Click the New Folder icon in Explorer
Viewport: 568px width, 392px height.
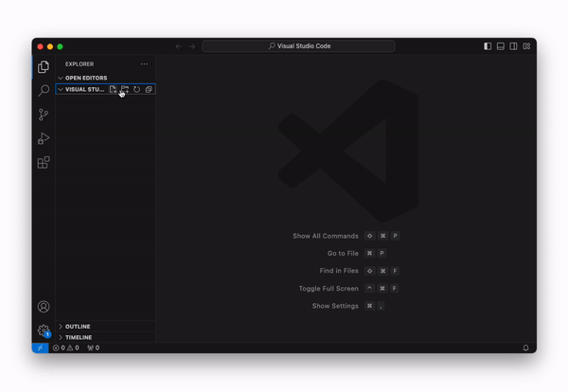coord(125,90)
